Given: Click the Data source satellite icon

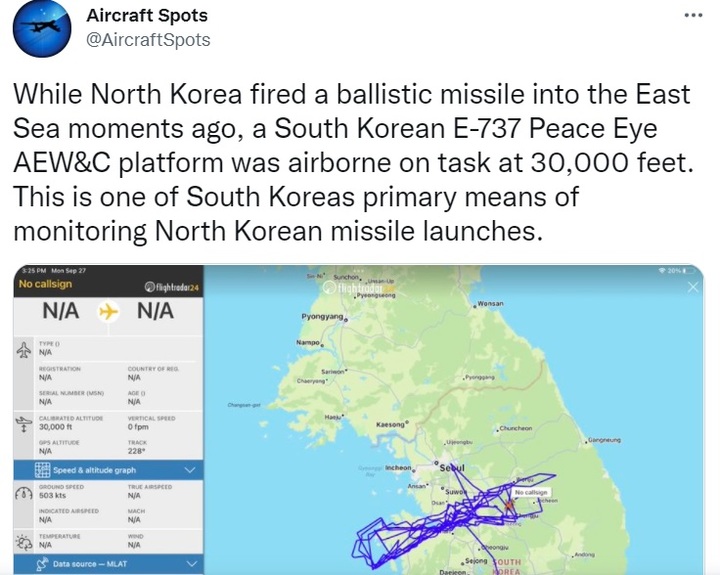Looking at the screenshot, I should click(x=42, y=565).
